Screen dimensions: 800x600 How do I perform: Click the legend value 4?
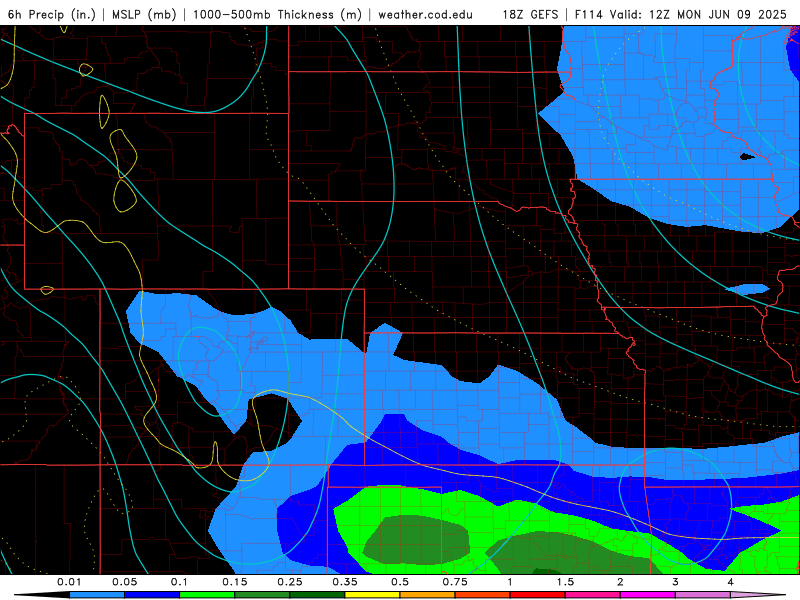pos(731,582)
